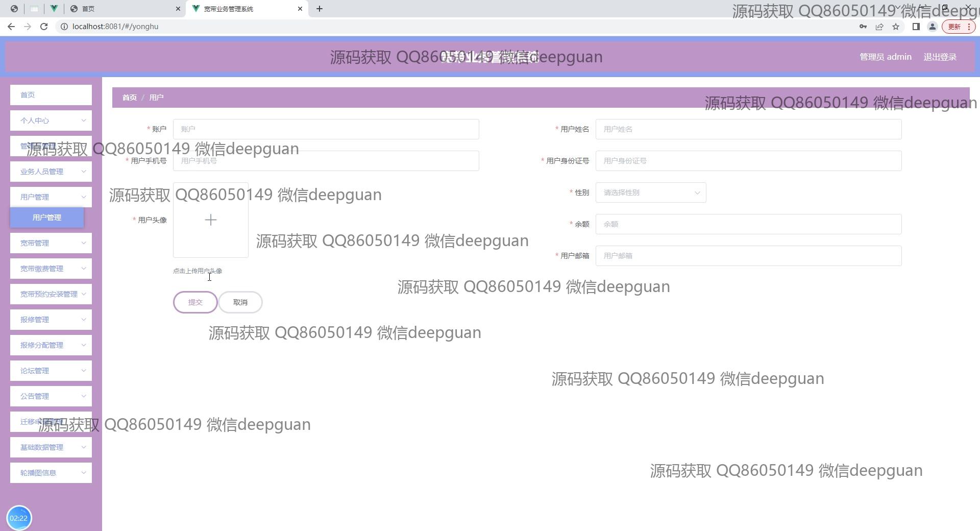This screenshot has width=980, height=531.
Task: Switch to the 首页 browser tab
Action: click(x=122, y=9)
